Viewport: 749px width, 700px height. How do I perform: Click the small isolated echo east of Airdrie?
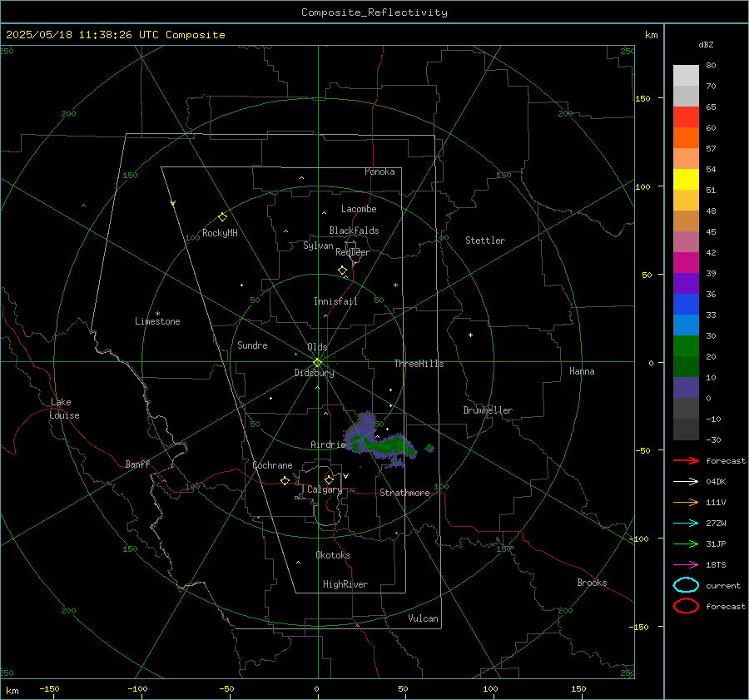(429, 448)
